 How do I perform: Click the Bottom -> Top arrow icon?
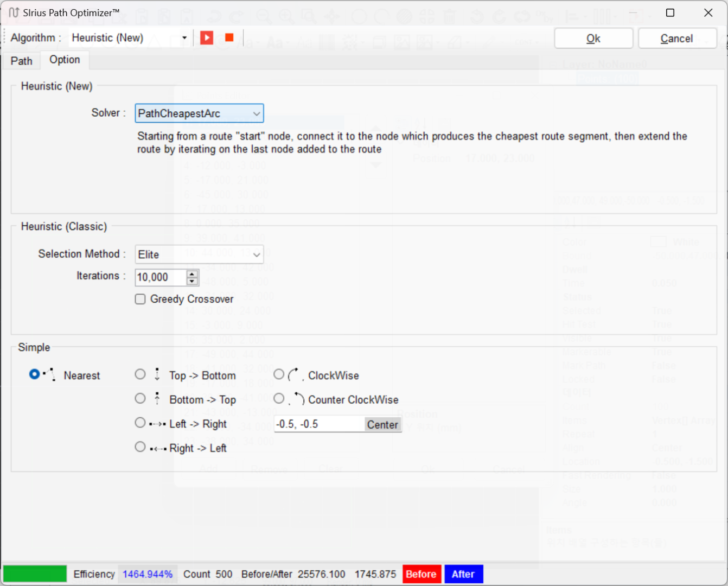[x=157, y=399]
